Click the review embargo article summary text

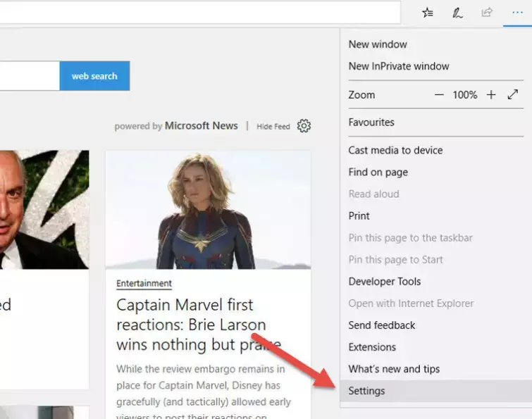[x=204, y=393]
